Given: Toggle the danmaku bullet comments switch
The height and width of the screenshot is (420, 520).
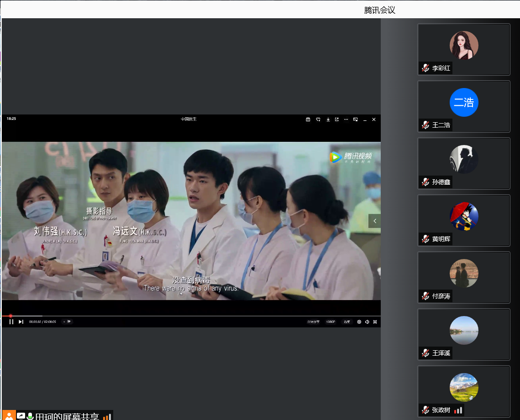Looking at the screenshot, I should click(67, 321).
